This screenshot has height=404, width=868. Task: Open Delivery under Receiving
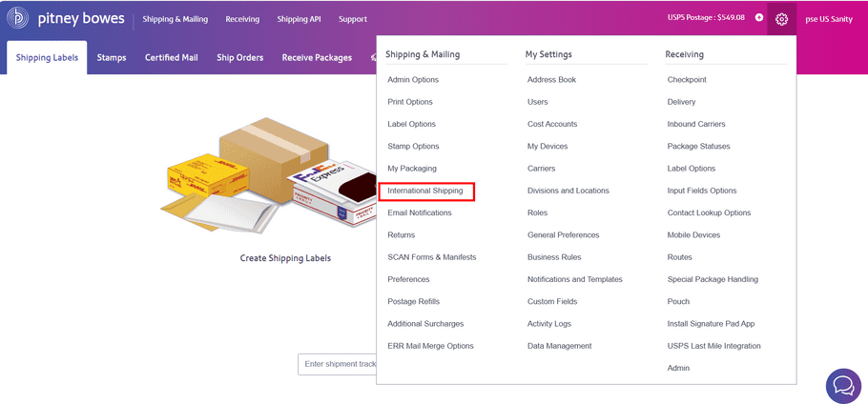(x=681, y=102)
